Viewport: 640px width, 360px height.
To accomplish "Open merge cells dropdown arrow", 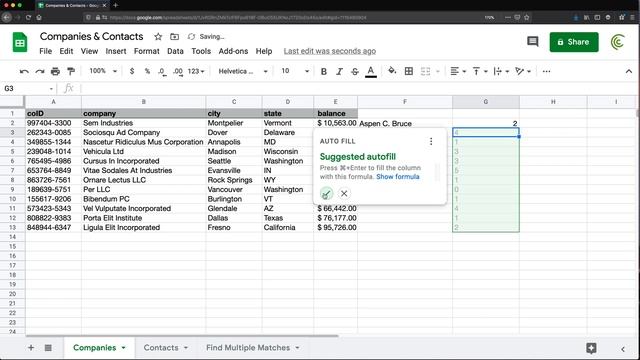I will (x=438, y=71).
